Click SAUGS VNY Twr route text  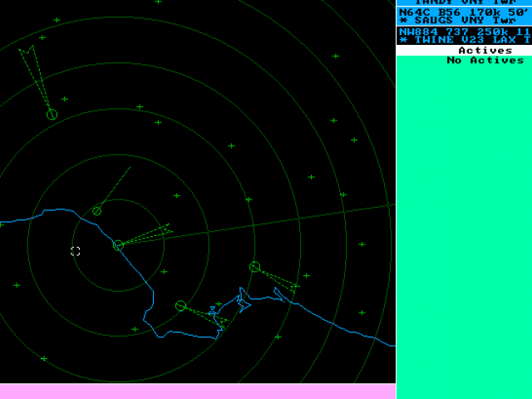[465, 21]
